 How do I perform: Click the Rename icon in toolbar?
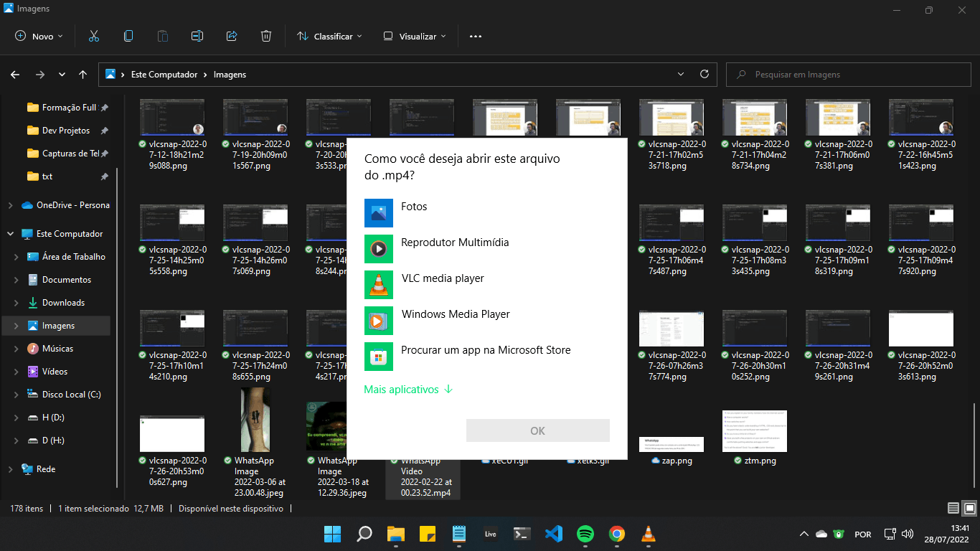(x=197, y=36)
